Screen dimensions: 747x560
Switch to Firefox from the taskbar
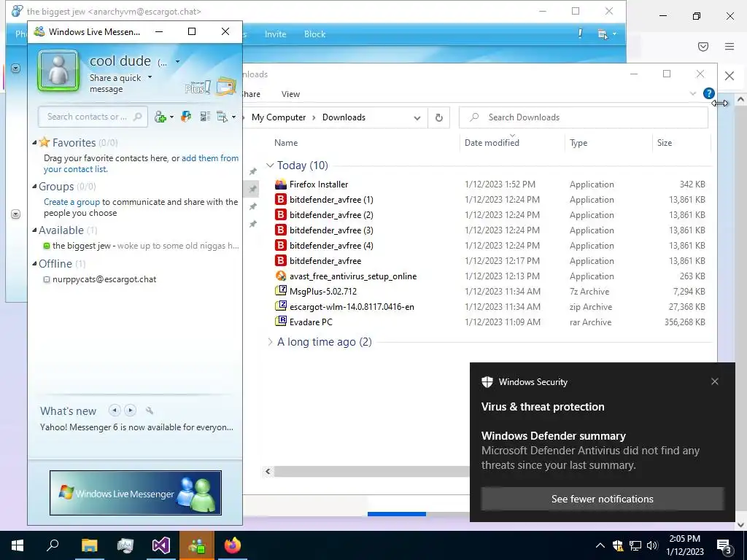(233, 545)
